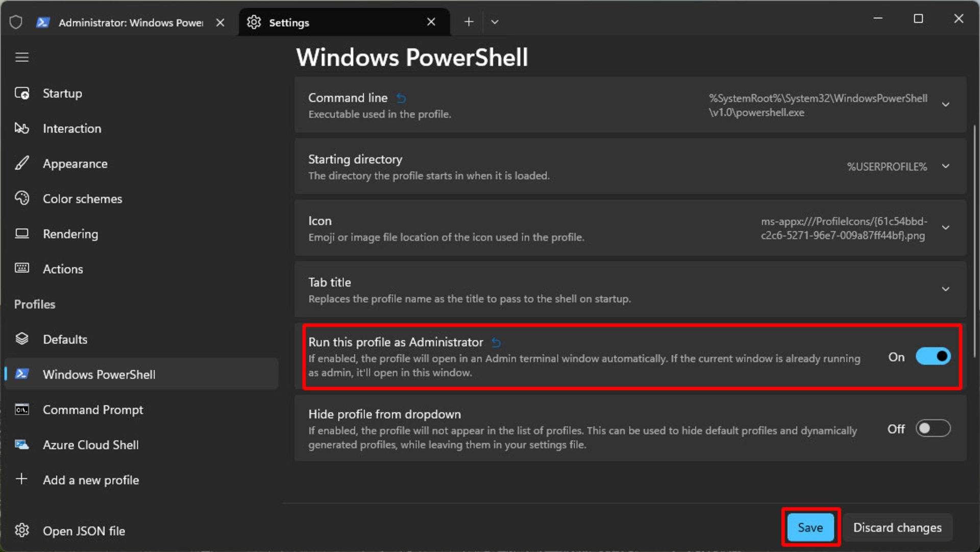Click the Interaction cursor icon
Viewport: 980px width, 552px height.
point(22,128)
